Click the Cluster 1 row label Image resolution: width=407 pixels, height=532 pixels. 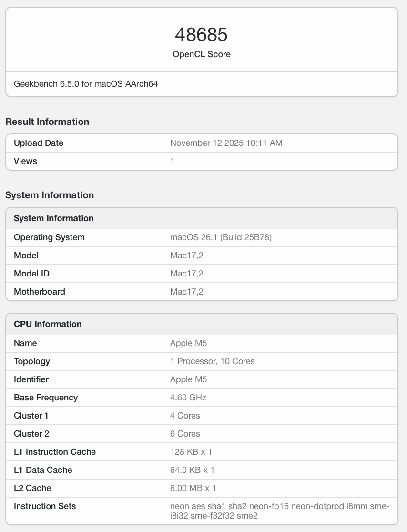point(31,416)
